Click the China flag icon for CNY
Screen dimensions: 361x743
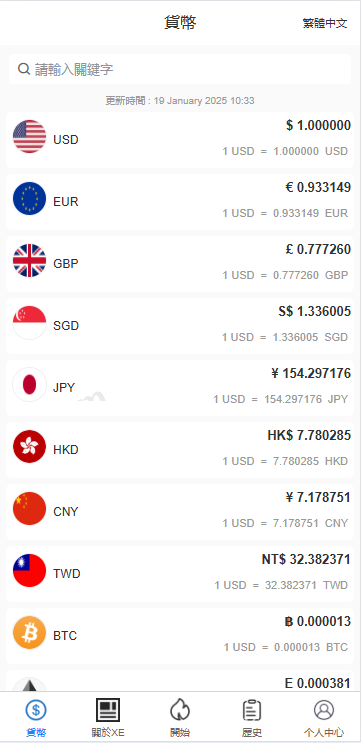[x=29, y=508]
